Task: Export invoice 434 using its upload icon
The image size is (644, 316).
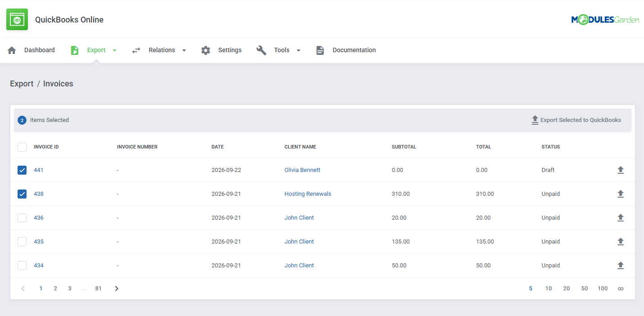Action: pyautogui.click(x=621, y=266)
